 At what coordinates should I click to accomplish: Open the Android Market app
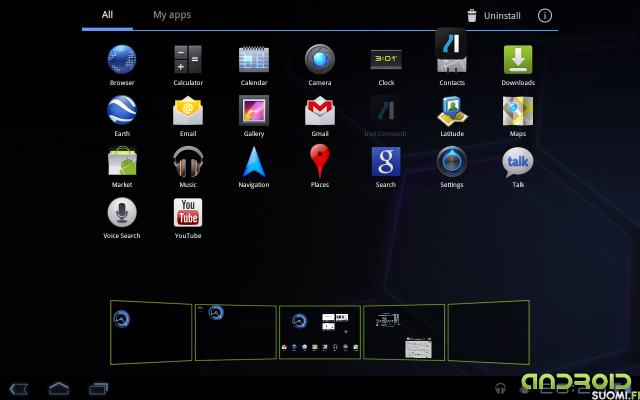click(122, 161)
